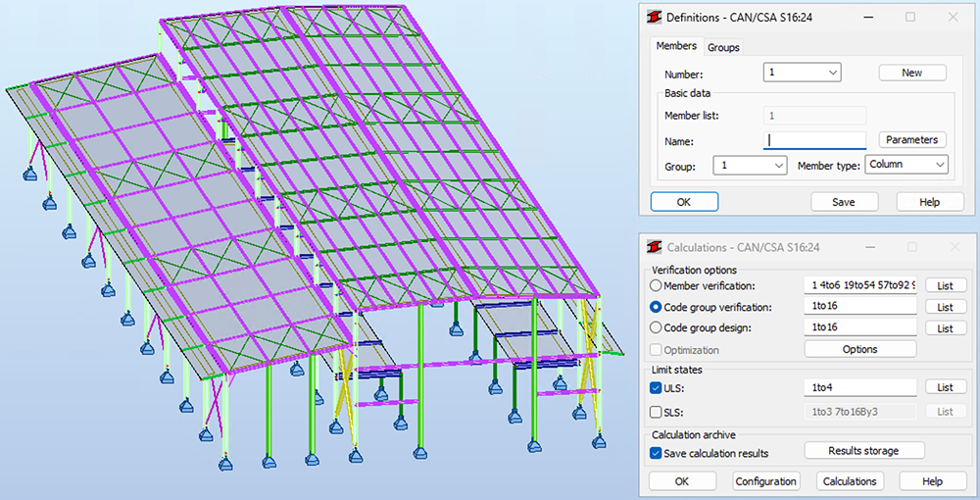Click Save in Definitions dialog
Screen dimensions: 980x500
(x=844, y=202)
